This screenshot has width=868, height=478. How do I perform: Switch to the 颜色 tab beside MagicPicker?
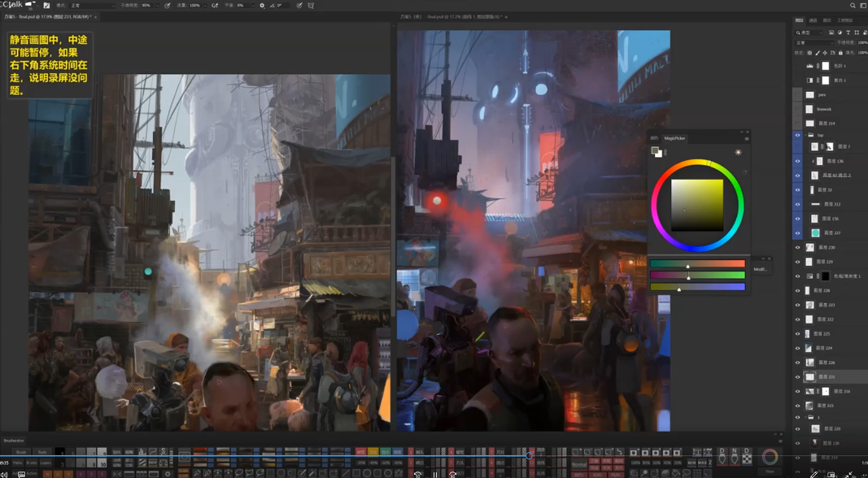pos(654,138)
